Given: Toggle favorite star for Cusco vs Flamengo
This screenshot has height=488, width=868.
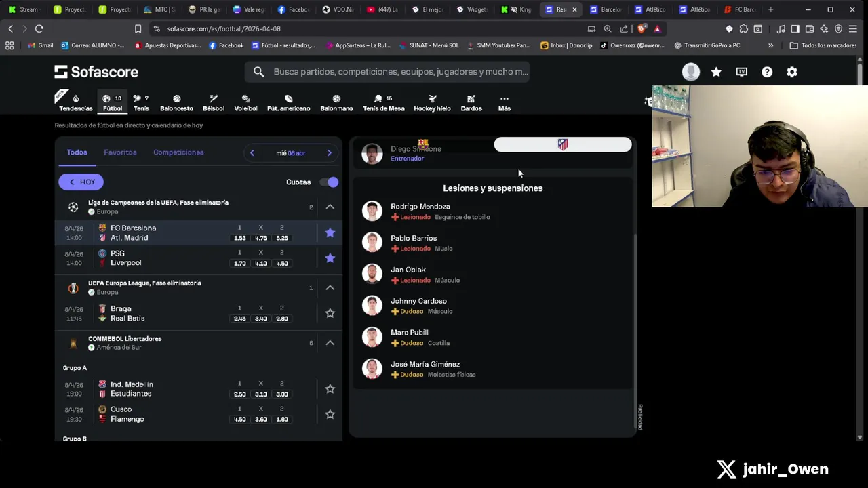Looking at the screenshot, I should click(330, 413).
